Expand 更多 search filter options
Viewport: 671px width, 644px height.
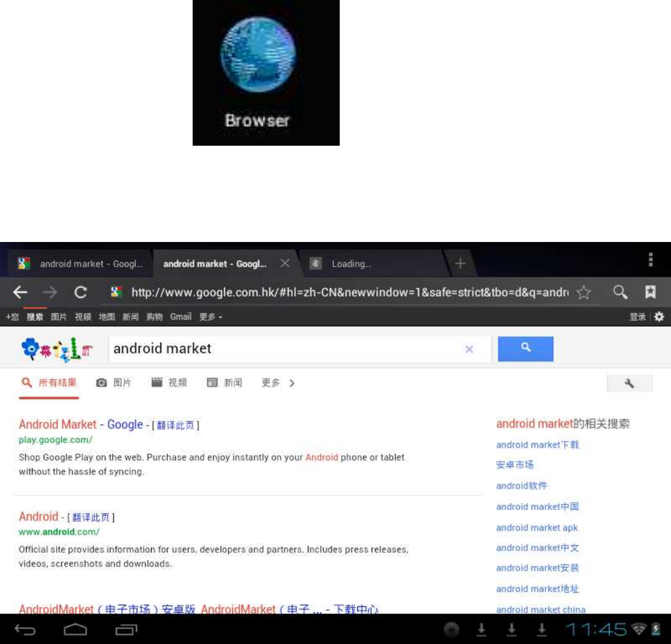tap(278, 382)
